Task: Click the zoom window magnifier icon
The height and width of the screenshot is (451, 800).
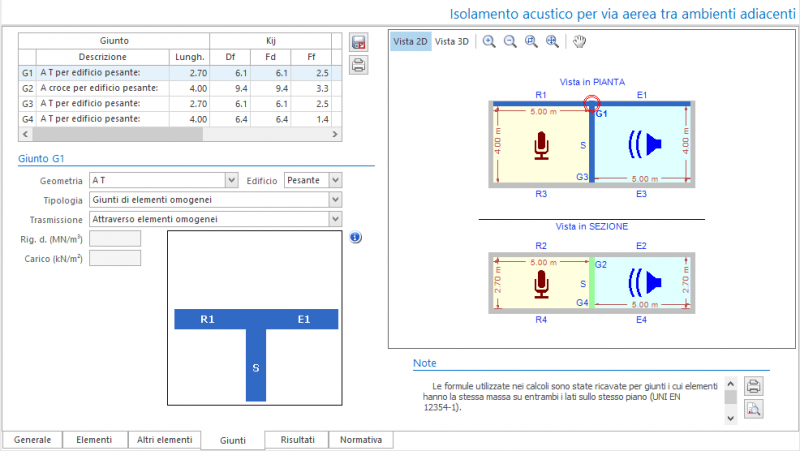Action: (531, 41)
